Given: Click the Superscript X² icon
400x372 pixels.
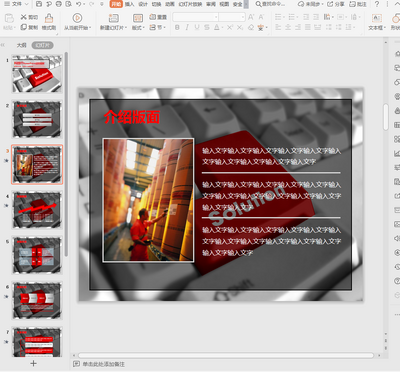Looking at the screenshot, I should coord(230,27).
